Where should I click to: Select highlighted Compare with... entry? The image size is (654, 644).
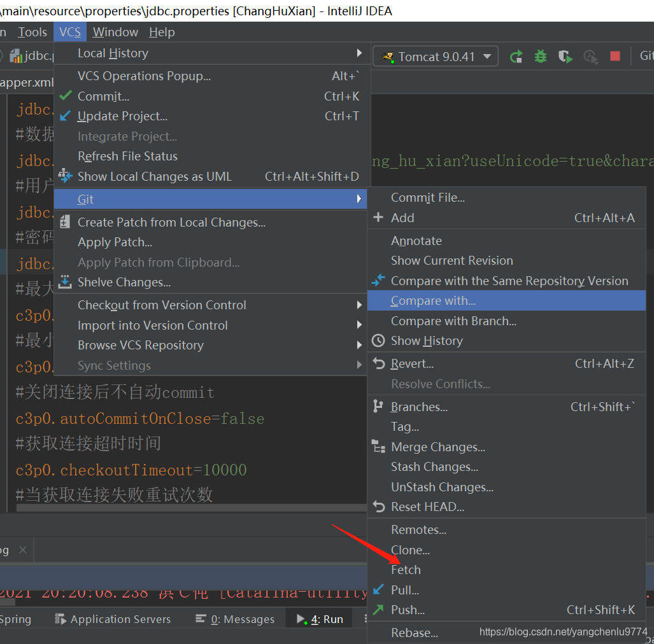(x=507, y=300)
